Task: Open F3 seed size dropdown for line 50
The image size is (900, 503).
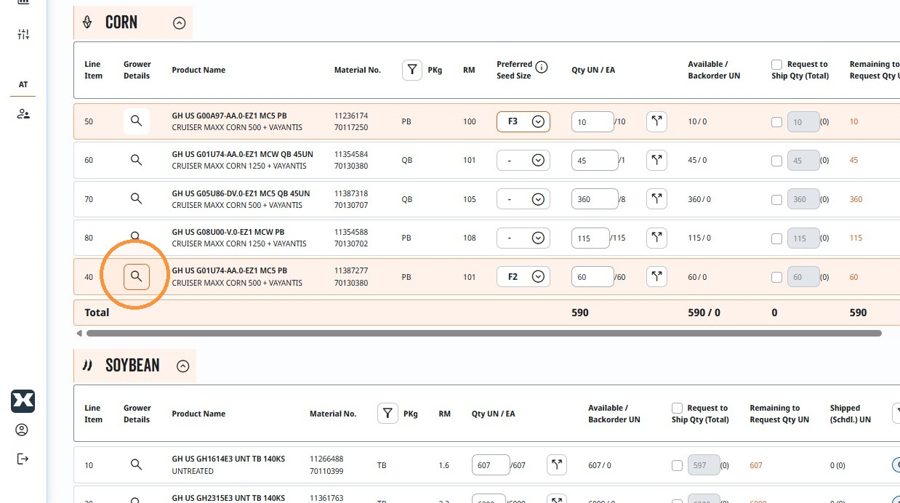Action: tap(523, 122)
